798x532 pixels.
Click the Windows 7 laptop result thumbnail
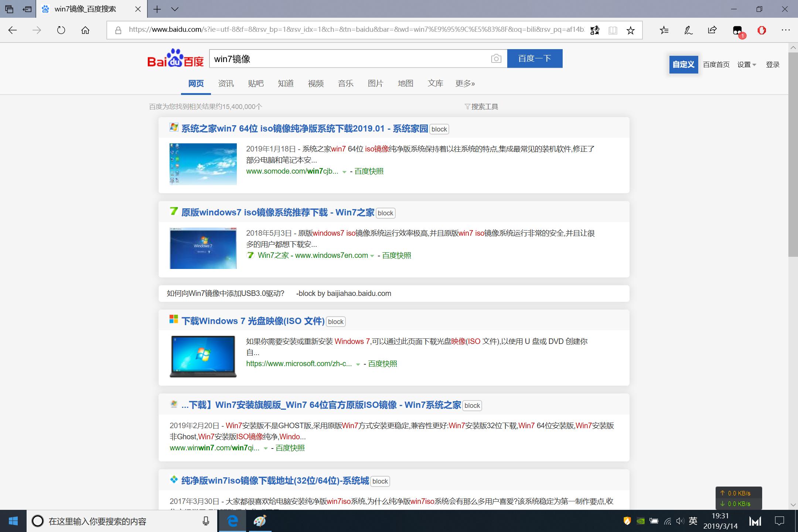click(x=203, y=356)
